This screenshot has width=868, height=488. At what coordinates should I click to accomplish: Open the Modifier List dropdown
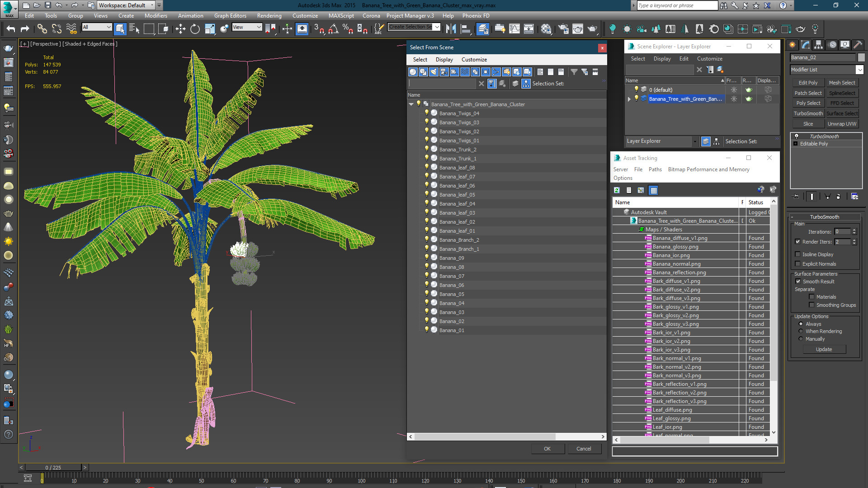pos(859,70)
